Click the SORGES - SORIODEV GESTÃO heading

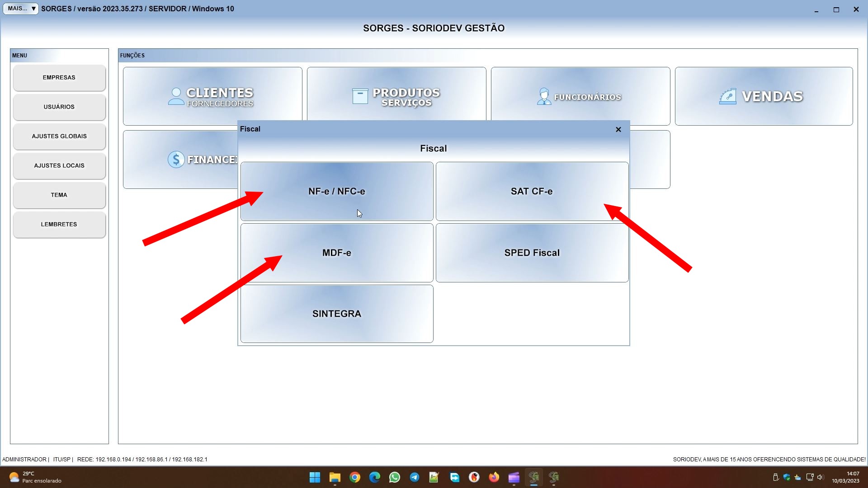434,28
